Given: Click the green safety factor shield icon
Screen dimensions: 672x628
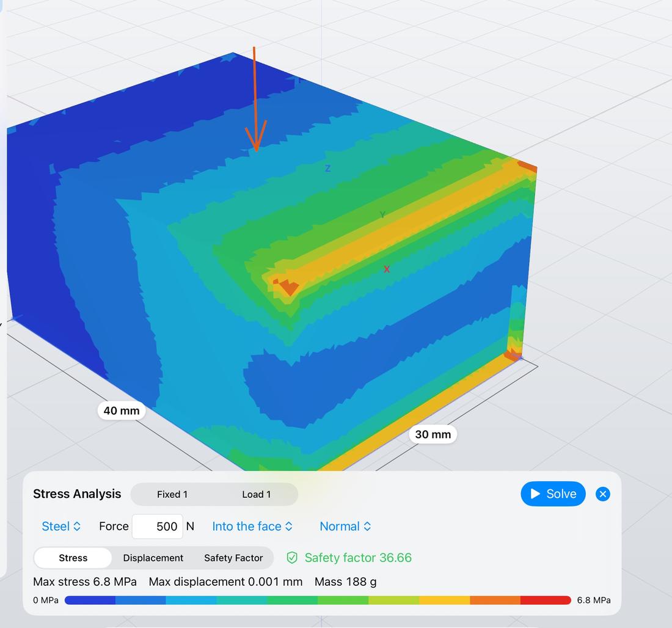Looking at the screenshot, I should (292, 558).
